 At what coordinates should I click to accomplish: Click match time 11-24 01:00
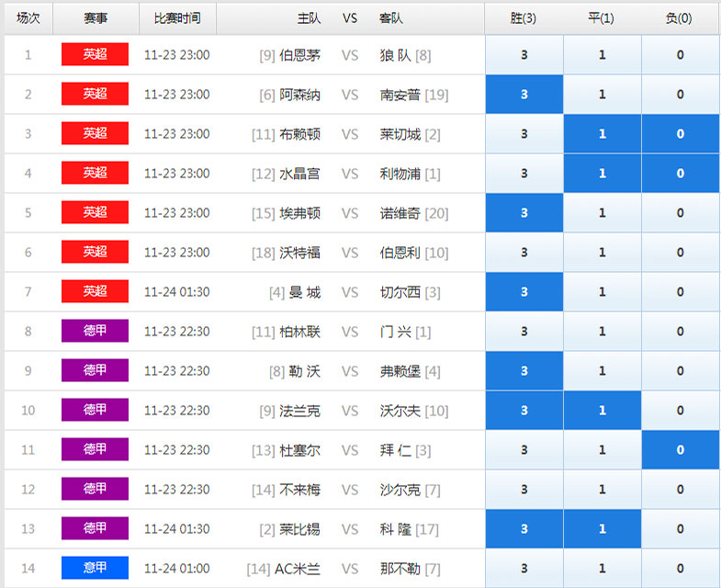coord(177,569)
